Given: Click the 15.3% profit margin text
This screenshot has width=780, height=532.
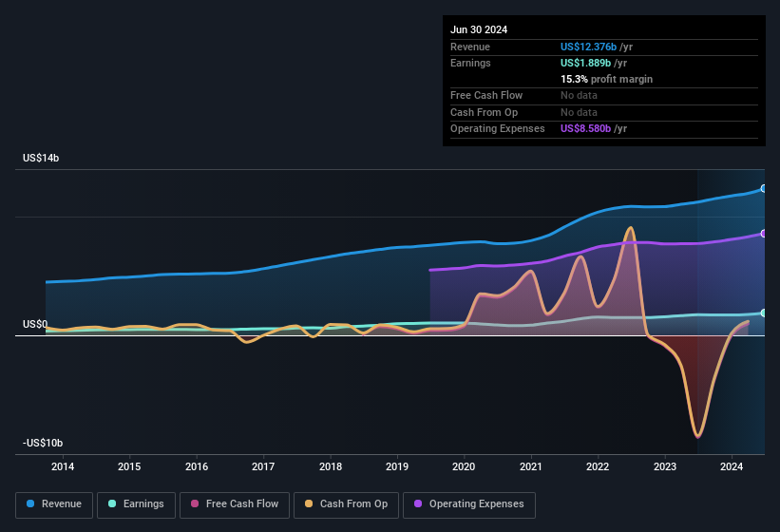Looking at the screenshot, I should (x=606, y=79).
